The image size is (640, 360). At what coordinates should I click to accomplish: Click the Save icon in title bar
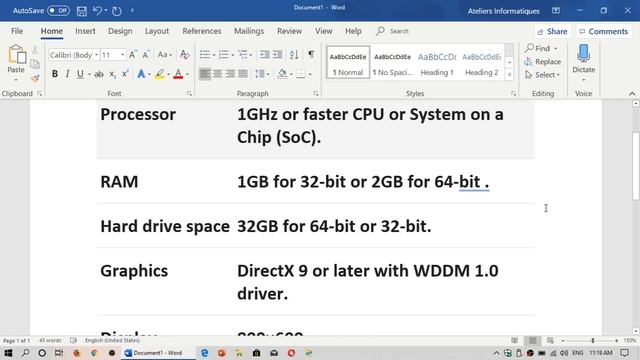coord(82,11)
